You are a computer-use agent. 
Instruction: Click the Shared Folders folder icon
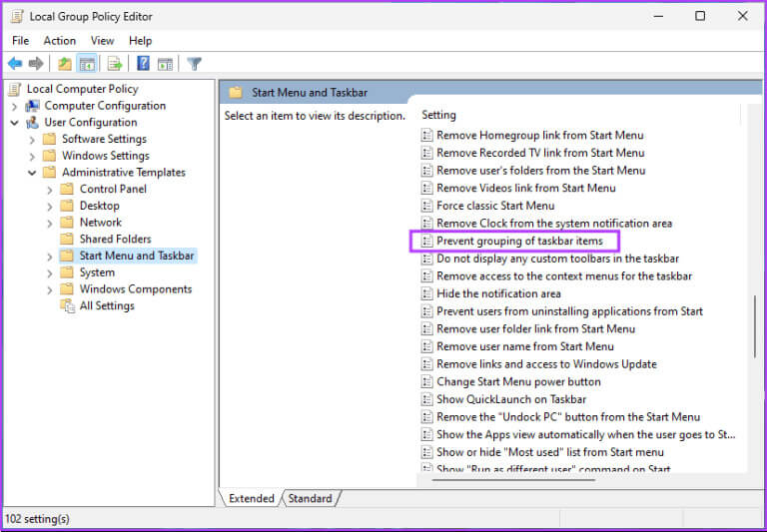pos(67,240)
